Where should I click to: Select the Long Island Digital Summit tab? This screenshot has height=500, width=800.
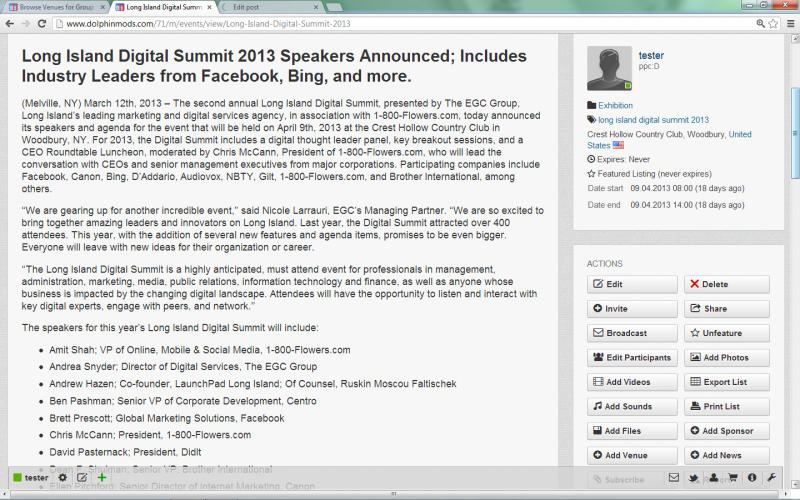pos(164,7)
